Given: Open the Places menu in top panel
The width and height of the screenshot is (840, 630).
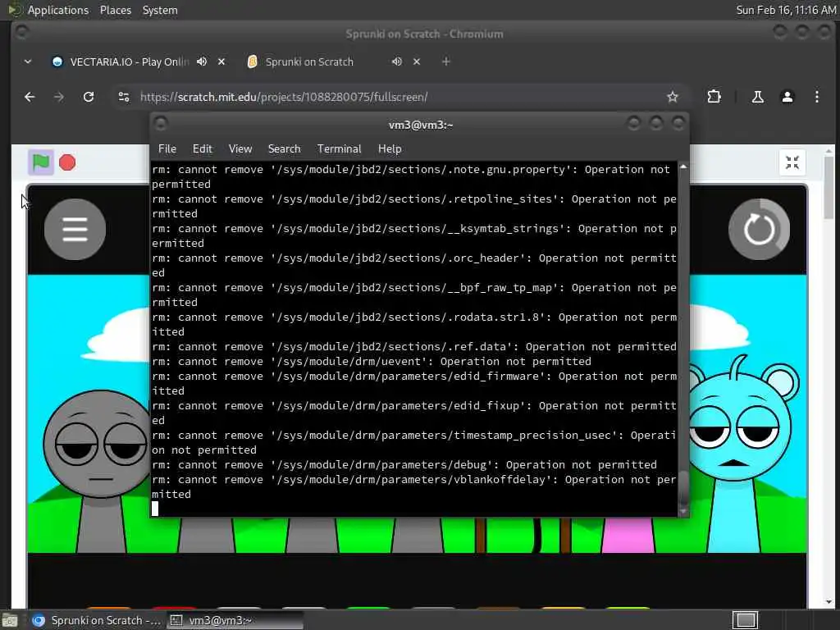Looking at the screenshot, I should click(x=115, y=10).
